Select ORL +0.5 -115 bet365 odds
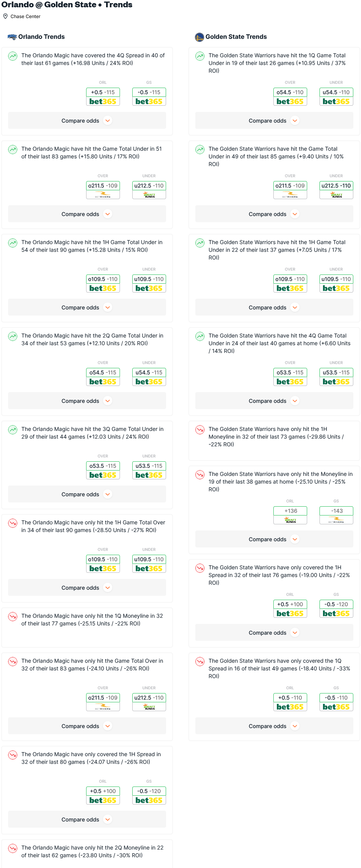 tap(103, 97)
